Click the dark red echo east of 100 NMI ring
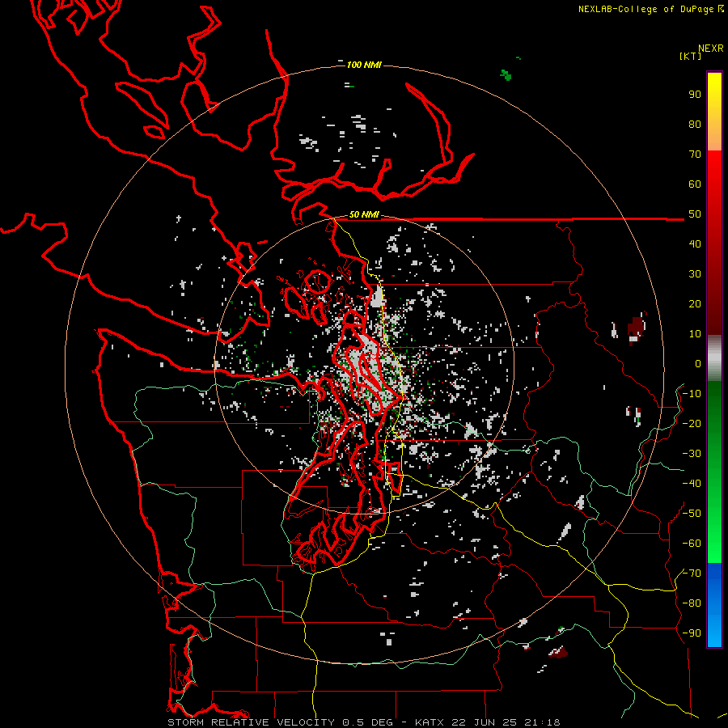Image resolution: width=728 pixels, height=728 pixels. click(636, 328)
